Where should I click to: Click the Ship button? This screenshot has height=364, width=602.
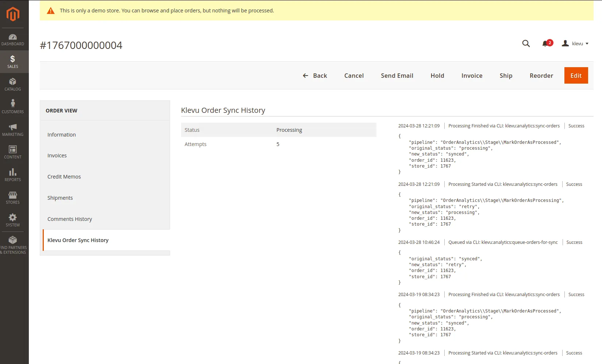click(x=506, y=76)
